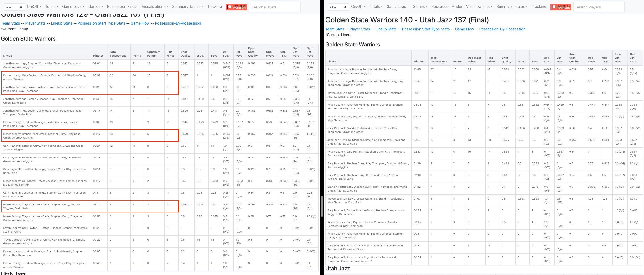The image size is (644, 275).
Task: Click Team Stats link in right window
Action: [334, 29]
